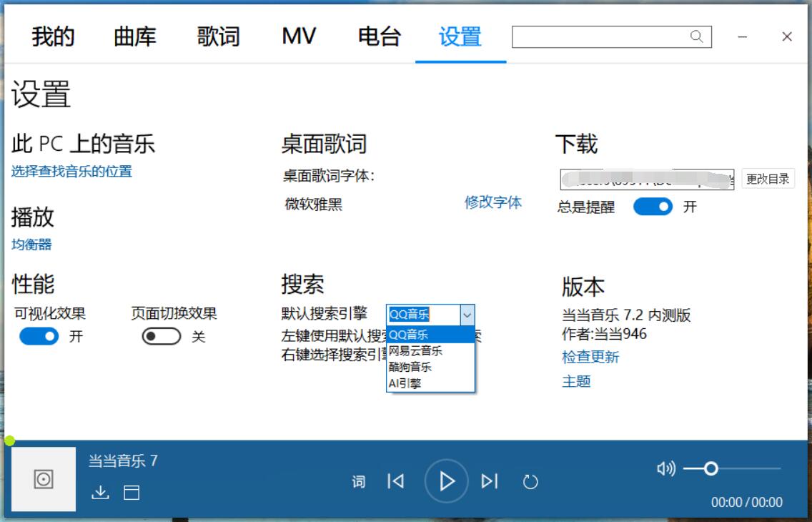Collapse the 默认搜索引擎 dropdown arrow
Image resolution: width=812 pixels, height=522 pixels.
pyautogui.click(x=467, y=315)
